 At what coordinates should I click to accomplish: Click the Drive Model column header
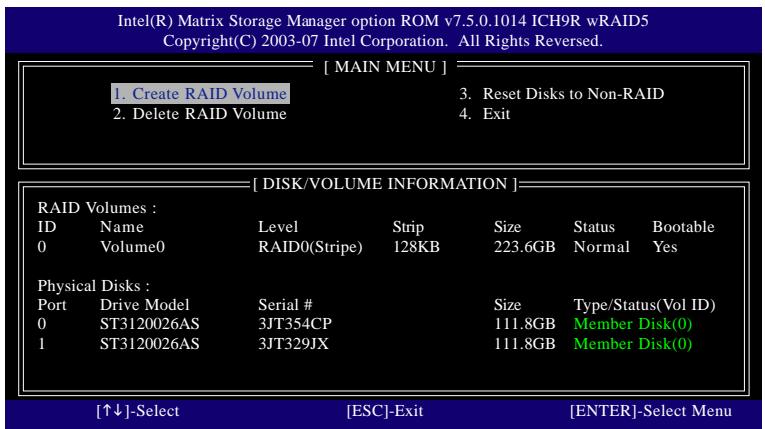144,305
